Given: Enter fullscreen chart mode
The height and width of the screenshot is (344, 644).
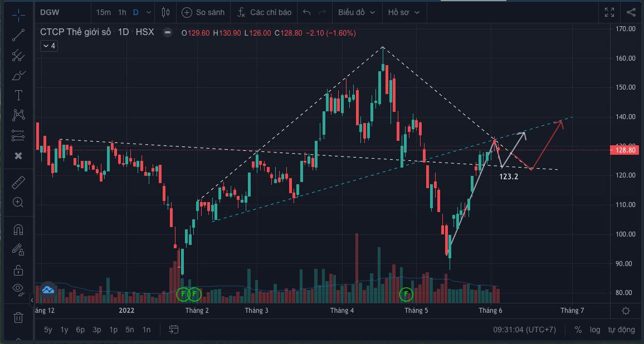Looking at the screenshot, I should click(x=609, y=12).
